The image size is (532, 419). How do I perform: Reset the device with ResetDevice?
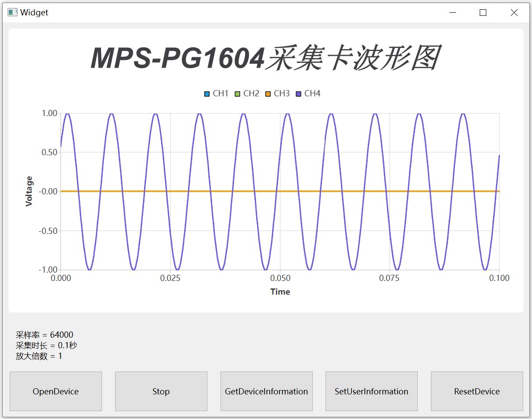[x=477, y=391]
